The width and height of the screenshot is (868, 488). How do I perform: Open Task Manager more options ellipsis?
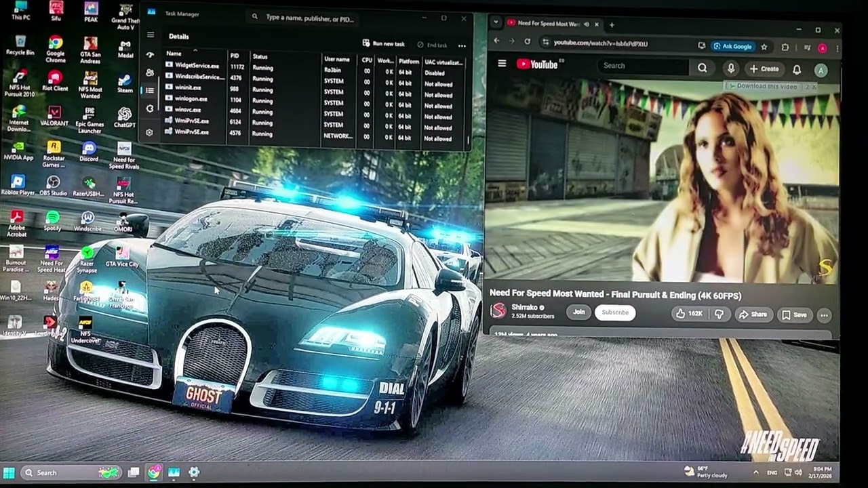[462, 45]
